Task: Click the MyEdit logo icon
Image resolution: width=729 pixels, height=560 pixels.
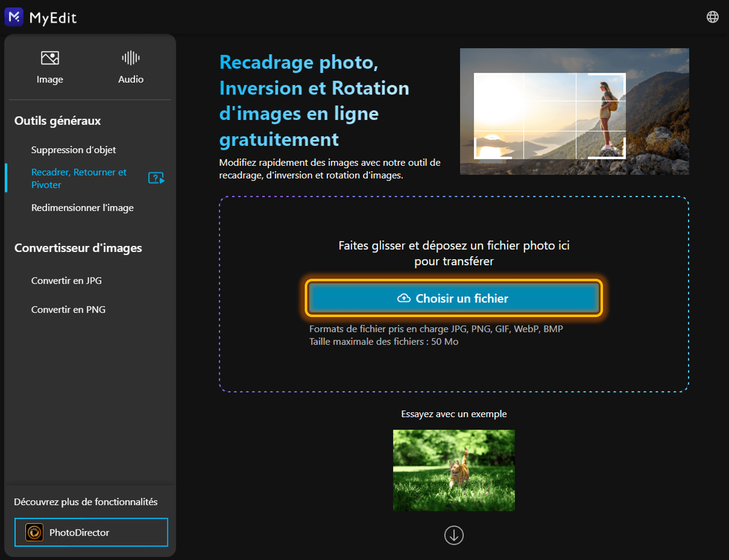Action: click(14, 17)
